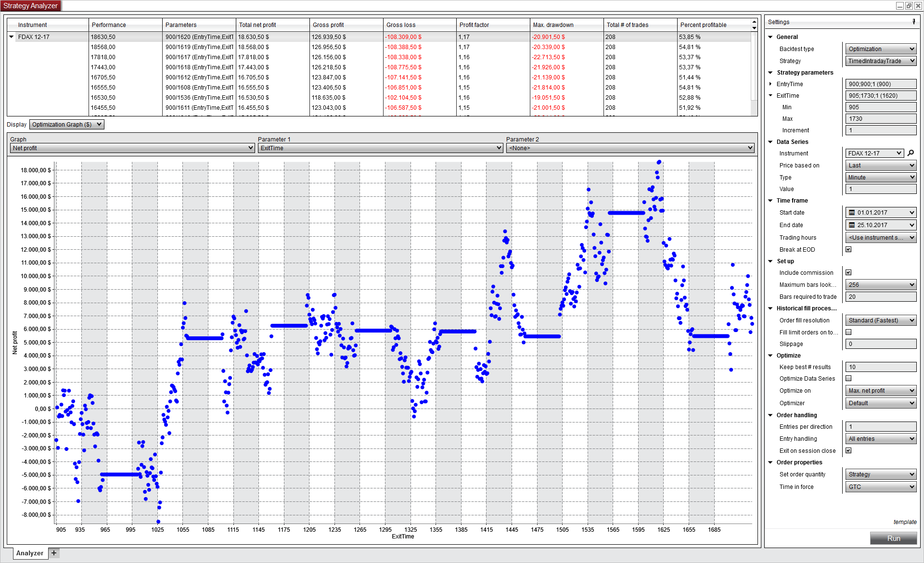Click the instrument search magnifier icon
The width and height of the screenshot is (924, 563).
pyautogui.click(x=910, y=153)
